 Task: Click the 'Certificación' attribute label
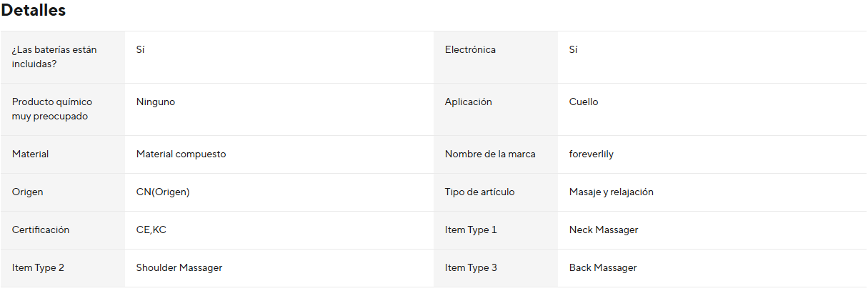pos(41,230)
